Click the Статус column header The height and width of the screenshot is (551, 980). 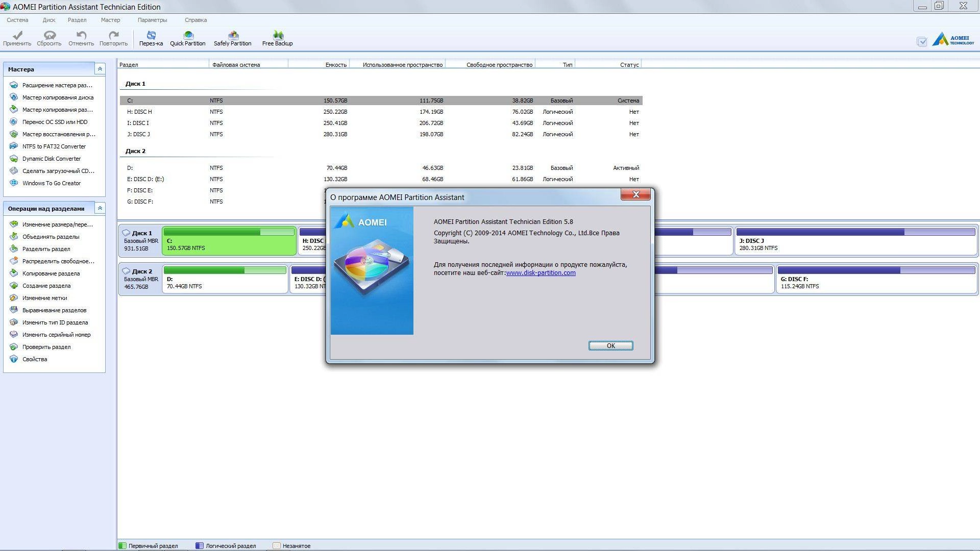point(608,64)
